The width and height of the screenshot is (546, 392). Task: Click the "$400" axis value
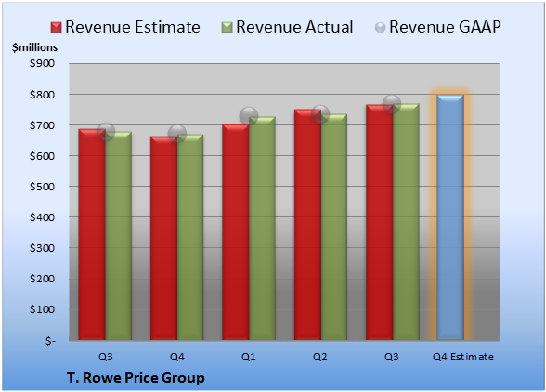tap(42, 217)
